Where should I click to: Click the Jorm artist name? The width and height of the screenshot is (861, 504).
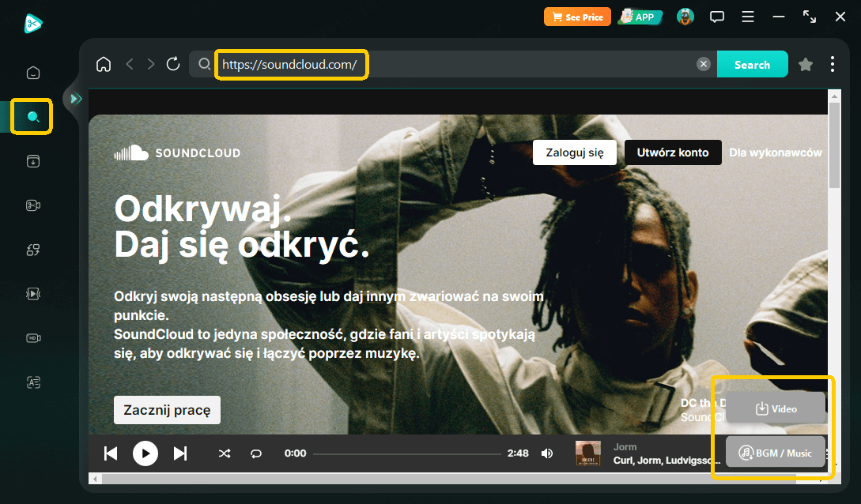pos(625,447)
